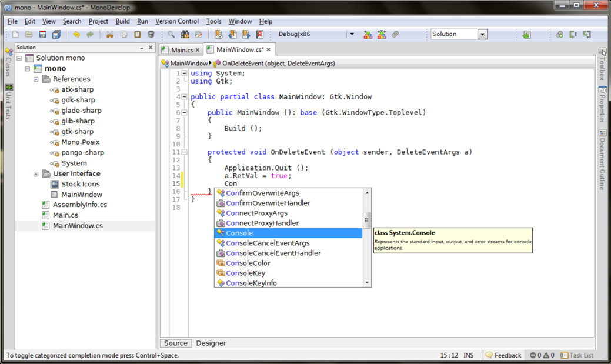Click the middle icon of the right toolbar group

pyautogui.click(x=573, y=34)
